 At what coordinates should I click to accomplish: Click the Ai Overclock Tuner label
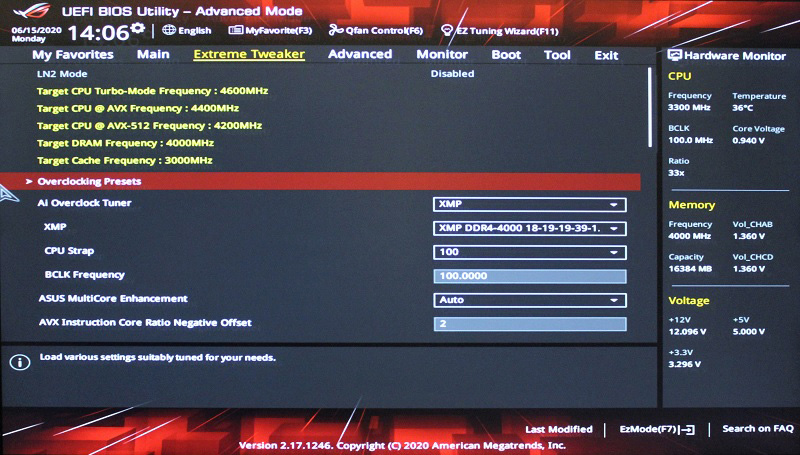(x=84, y=203)
